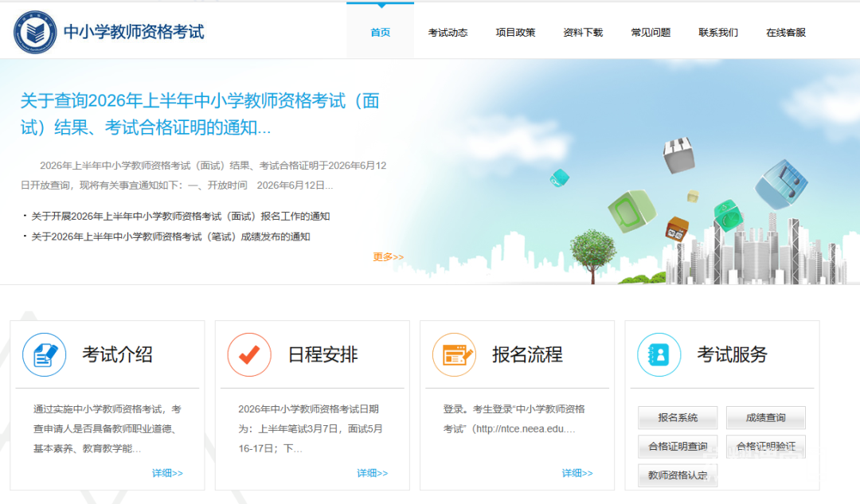Click the 中小学教师资格考试 site title

pyautogui.click(x=134, y=32)
